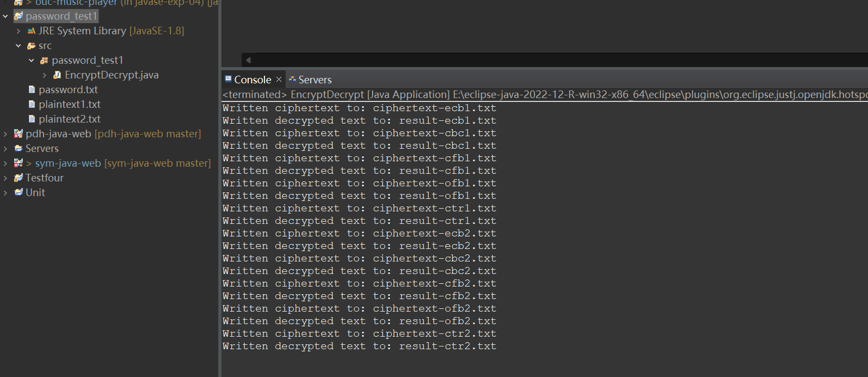Expand the sym-java-web project

5,163
